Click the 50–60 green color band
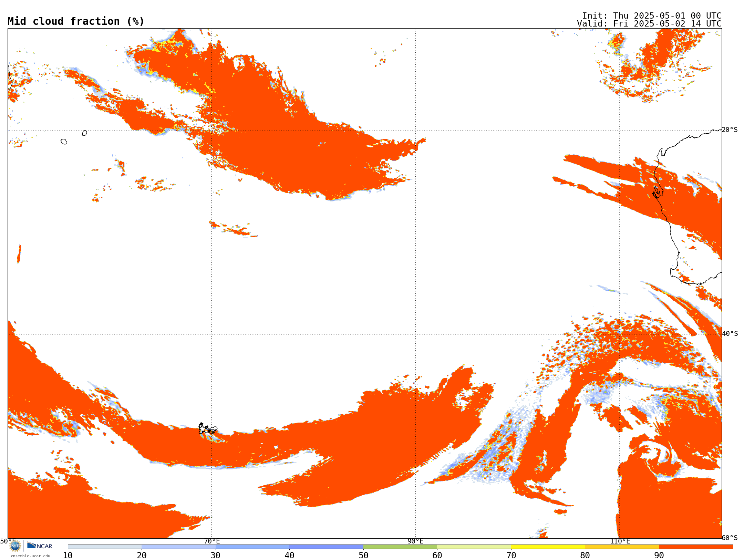Screen dimensions: 744x560 pyautogui.click(x=400, y=547)
